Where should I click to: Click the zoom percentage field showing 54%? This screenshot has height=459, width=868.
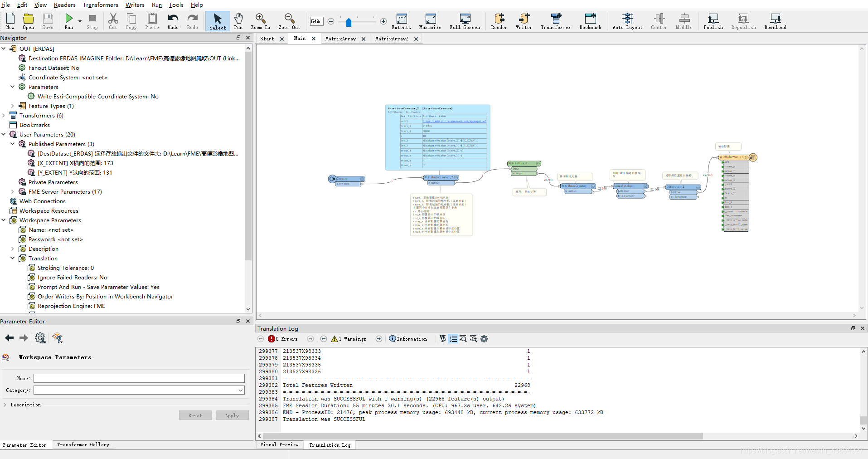click(x=316, y=21)
